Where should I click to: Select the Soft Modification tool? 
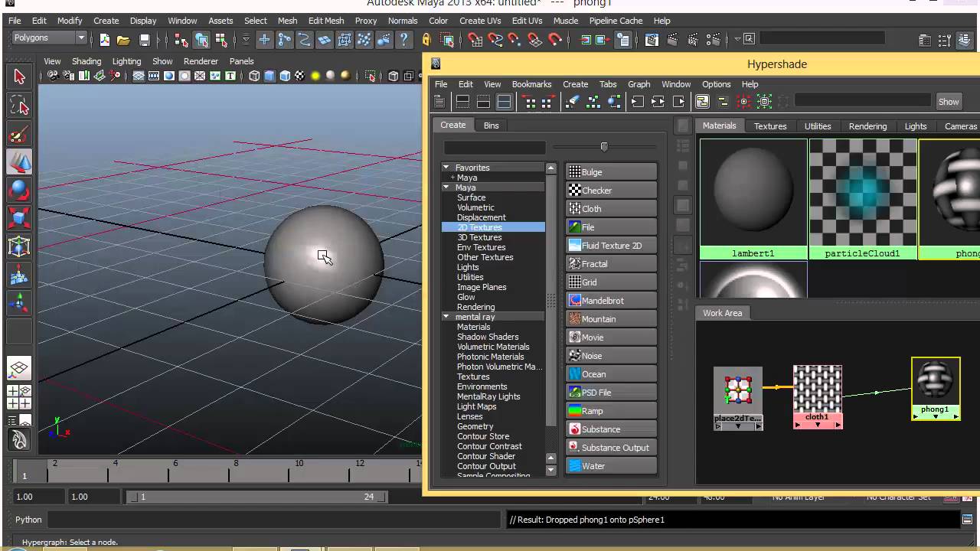[x=19, y=275]
